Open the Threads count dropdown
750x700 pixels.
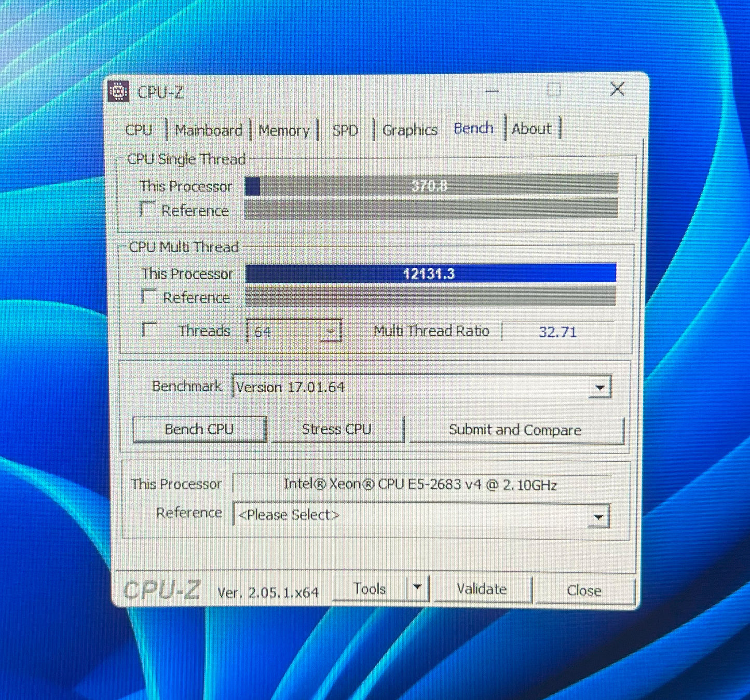click(x=330, y=331)
